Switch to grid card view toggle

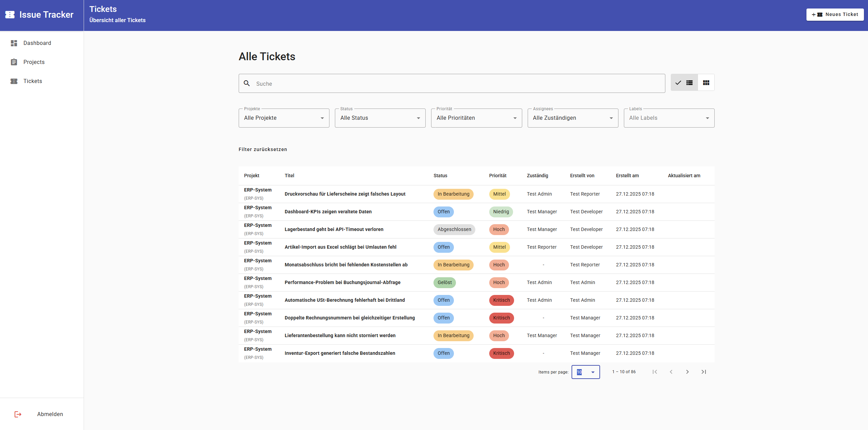tap(706, 83)
